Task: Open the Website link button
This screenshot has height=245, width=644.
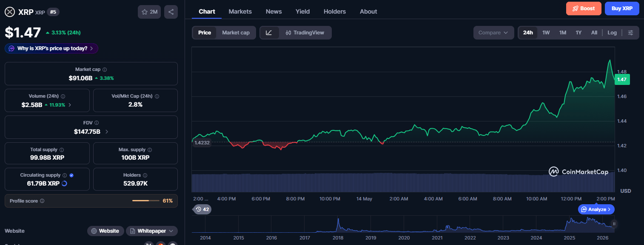Action: 106,231
